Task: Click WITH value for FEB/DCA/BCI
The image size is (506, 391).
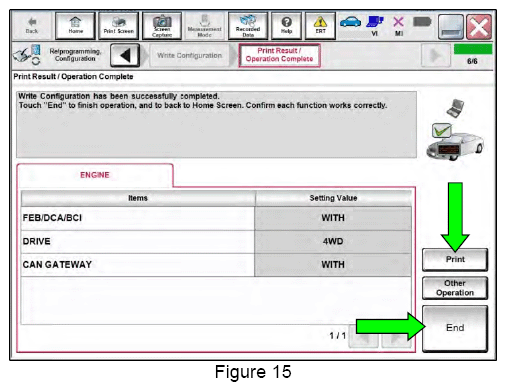Action: tap(333, 218)
